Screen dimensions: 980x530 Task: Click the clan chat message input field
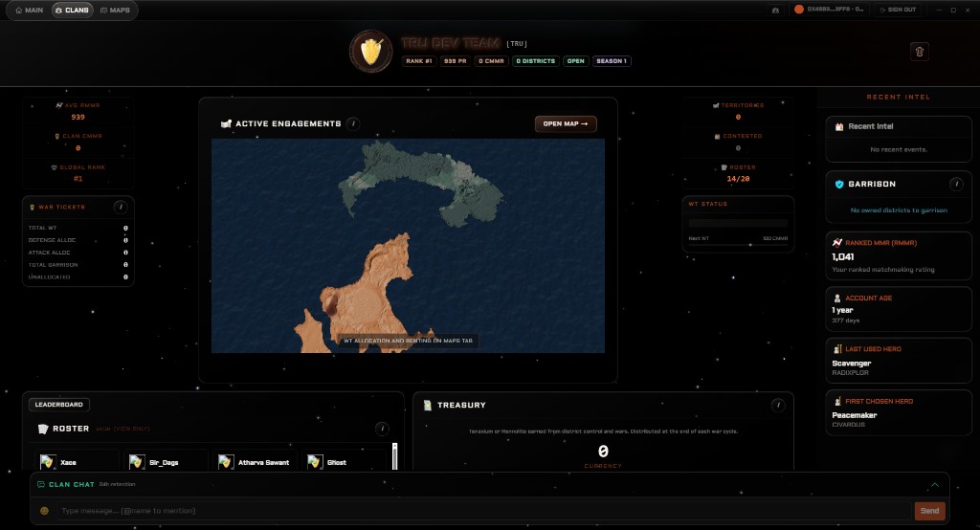(x=479, y=511)
